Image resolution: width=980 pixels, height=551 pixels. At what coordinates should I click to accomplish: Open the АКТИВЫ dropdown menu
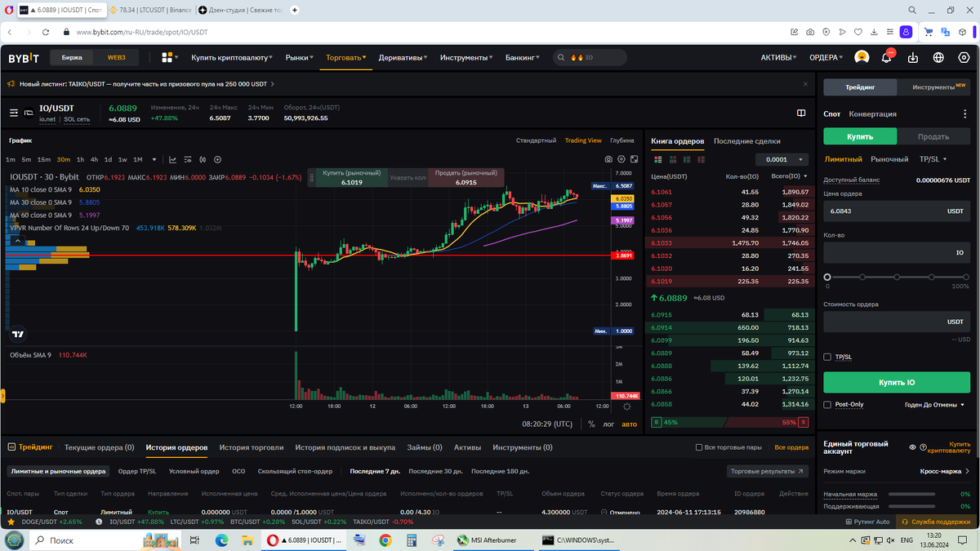coord(779,58)
